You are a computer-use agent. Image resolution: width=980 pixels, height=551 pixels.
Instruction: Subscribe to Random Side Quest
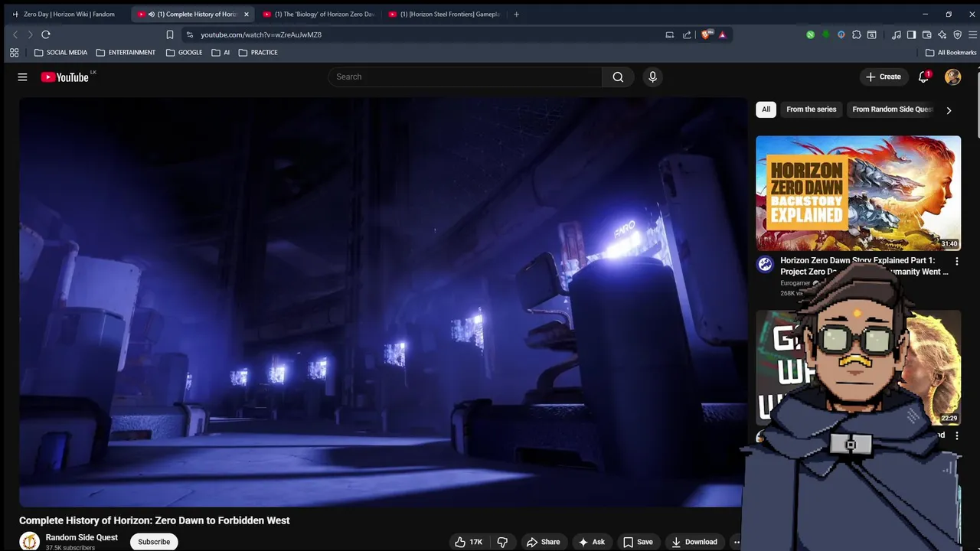click(154, 542)
